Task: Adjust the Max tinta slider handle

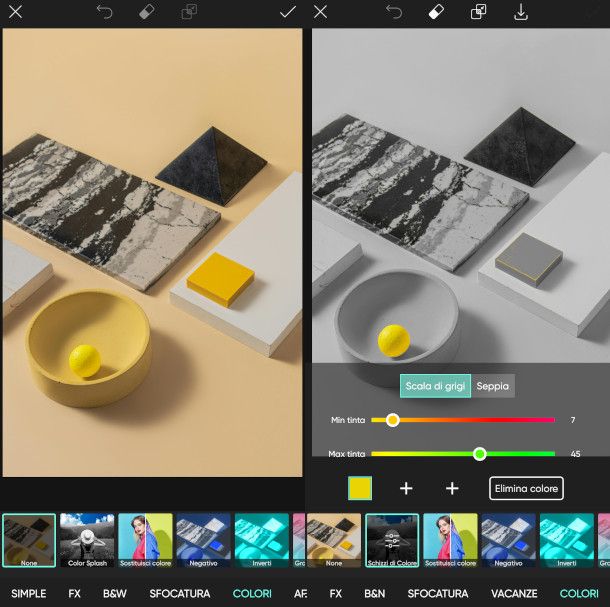Action: click(480, 454)
